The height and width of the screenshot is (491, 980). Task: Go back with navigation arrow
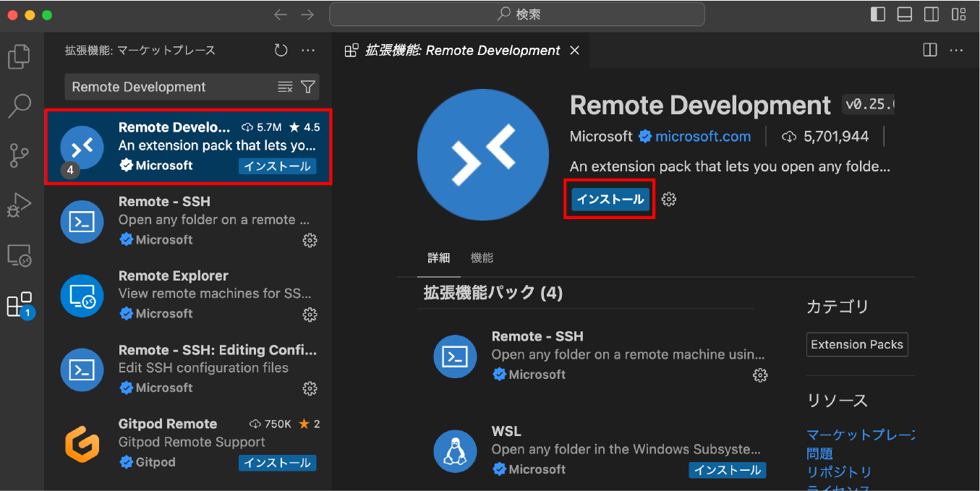click(x=281, y=14)
